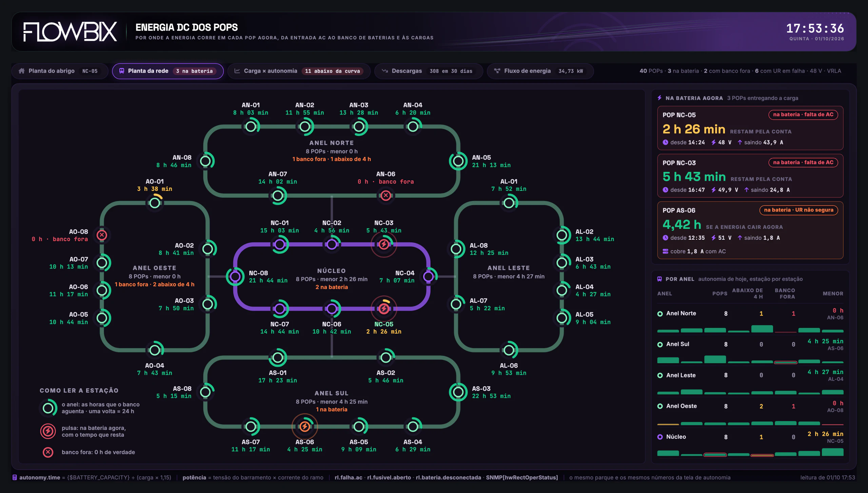Click the AN-05 station ring icon
Viewport: 868px width, 493px height.
(x=458, y=161)
